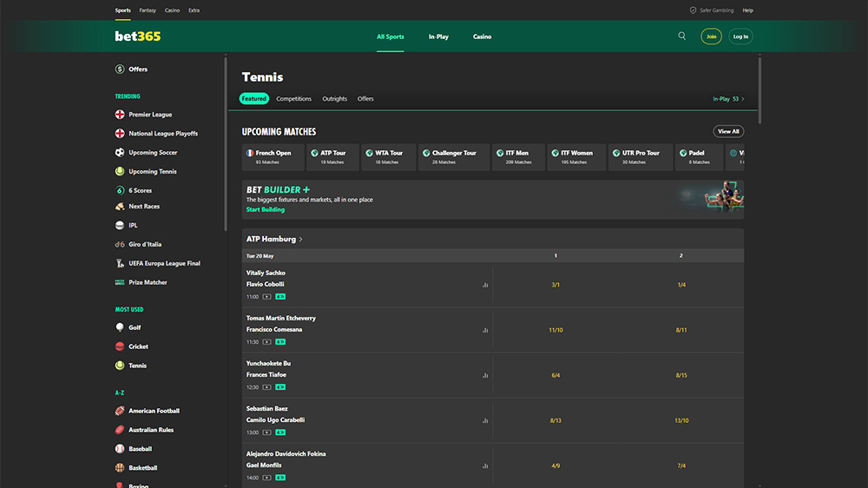Screen dimensions: 868x488
Task: Bet 3/1 on Vitaliy Sachko
Action: tap(556, 285)
